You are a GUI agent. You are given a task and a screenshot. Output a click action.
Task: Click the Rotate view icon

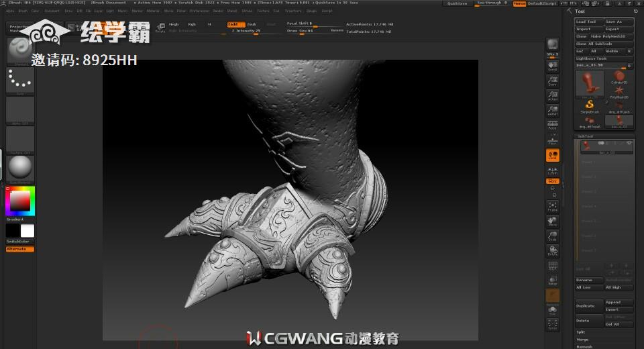pos(552,251)
